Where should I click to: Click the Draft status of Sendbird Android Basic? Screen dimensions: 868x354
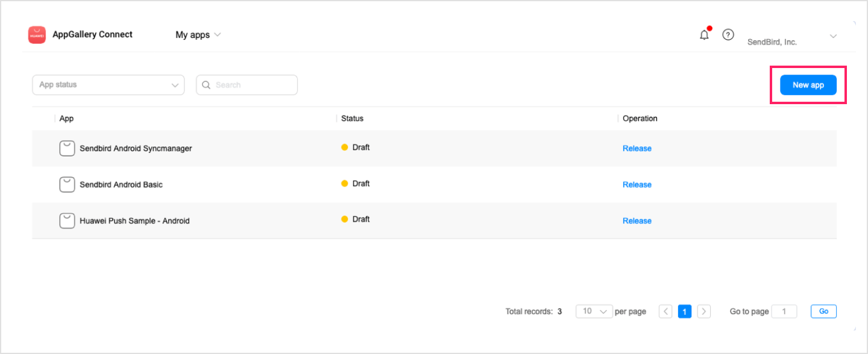click(x=356, y=184)
